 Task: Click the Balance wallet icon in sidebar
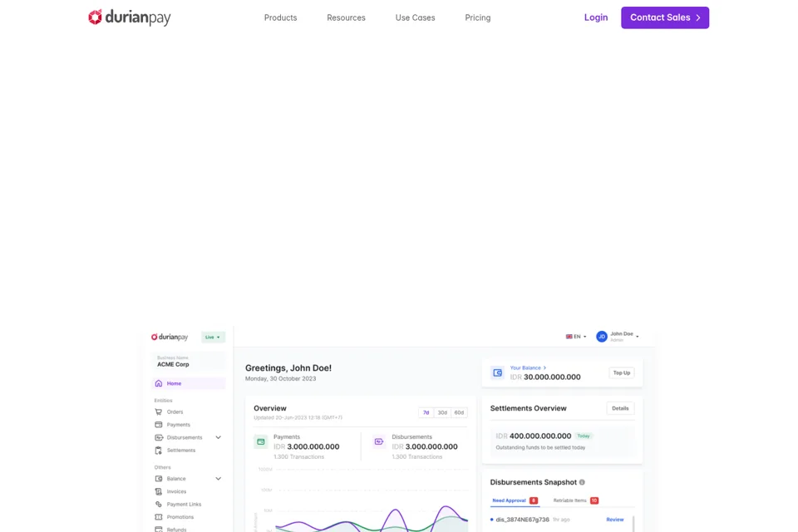pos(158,479)
